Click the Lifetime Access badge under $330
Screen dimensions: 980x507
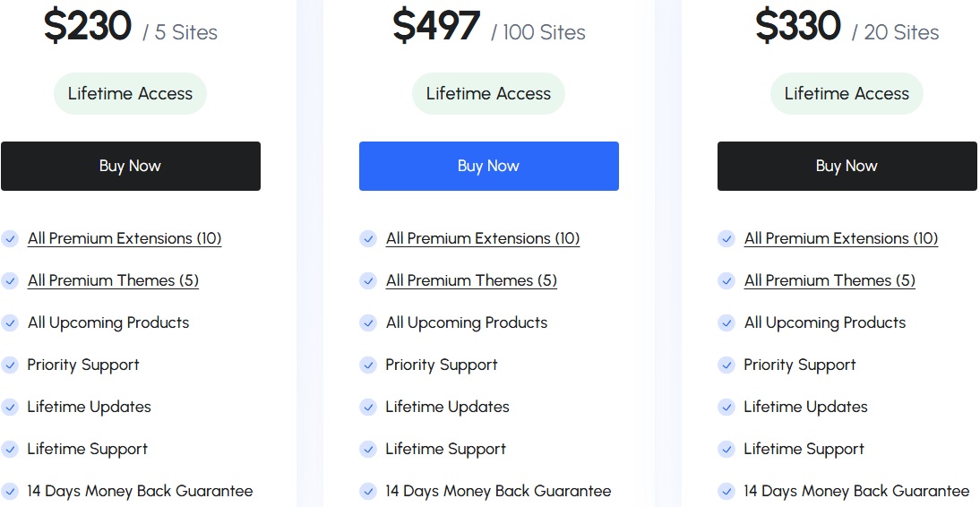(847, 93)
